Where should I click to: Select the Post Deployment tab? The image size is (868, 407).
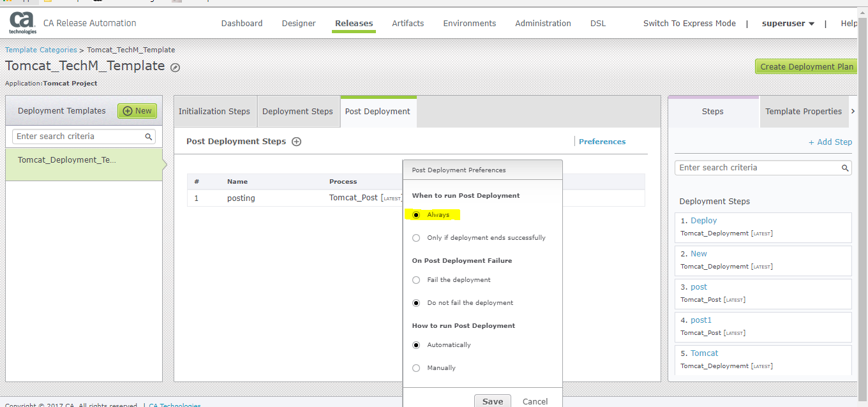378,112
